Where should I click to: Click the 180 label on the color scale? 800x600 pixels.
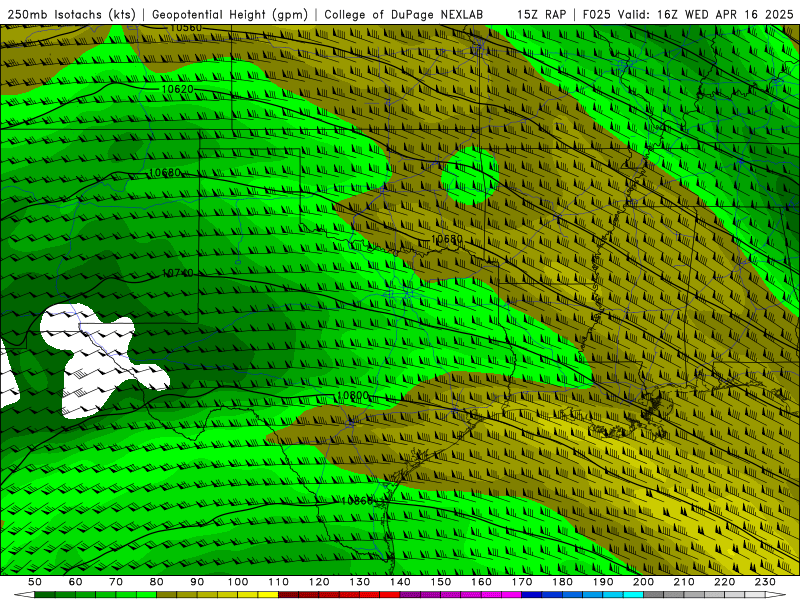pos(562,582)
